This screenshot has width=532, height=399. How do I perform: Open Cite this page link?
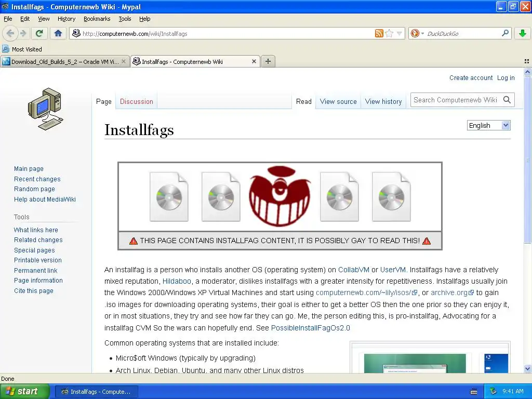(x=34, y=291)
